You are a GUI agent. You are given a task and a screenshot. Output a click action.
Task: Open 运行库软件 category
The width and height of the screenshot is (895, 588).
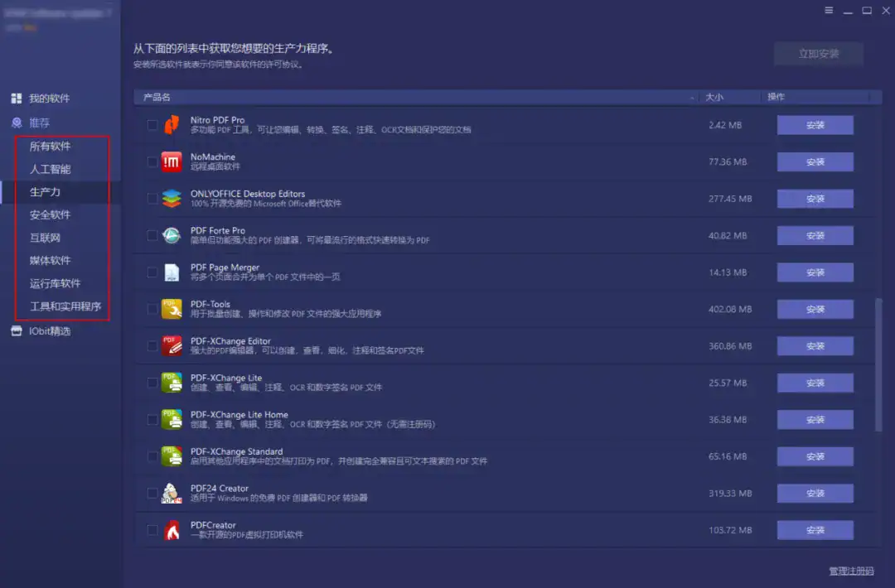click(x=56, y=283)
